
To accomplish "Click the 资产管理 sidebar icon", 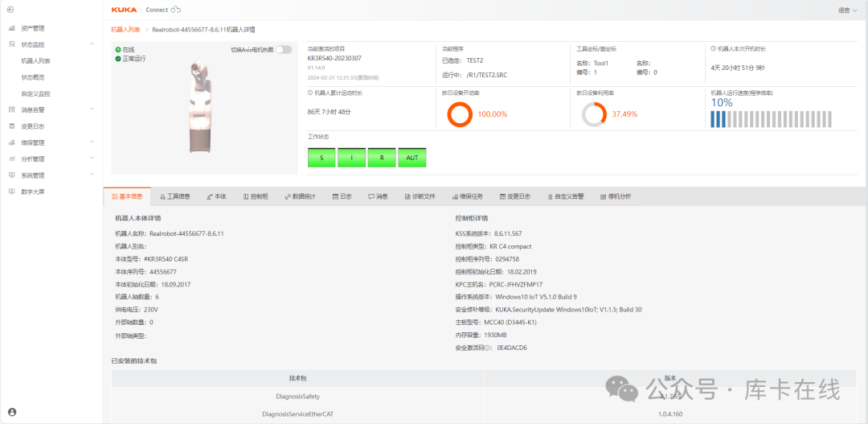I will coord(11,28).
